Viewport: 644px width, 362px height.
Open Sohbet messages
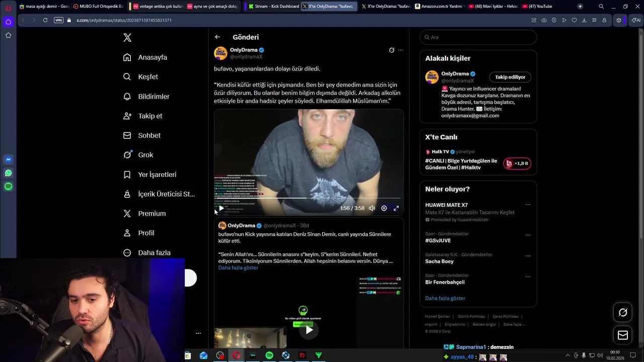[141, 136]
